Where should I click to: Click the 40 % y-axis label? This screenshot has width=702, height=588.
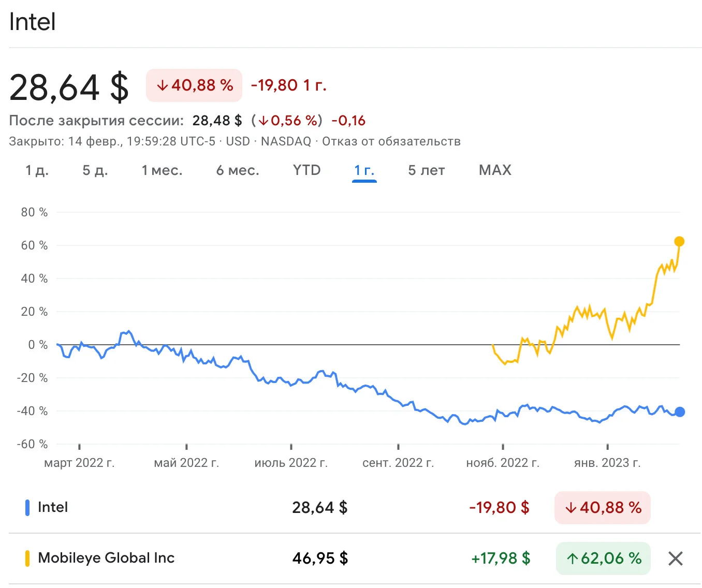[34, 278]
